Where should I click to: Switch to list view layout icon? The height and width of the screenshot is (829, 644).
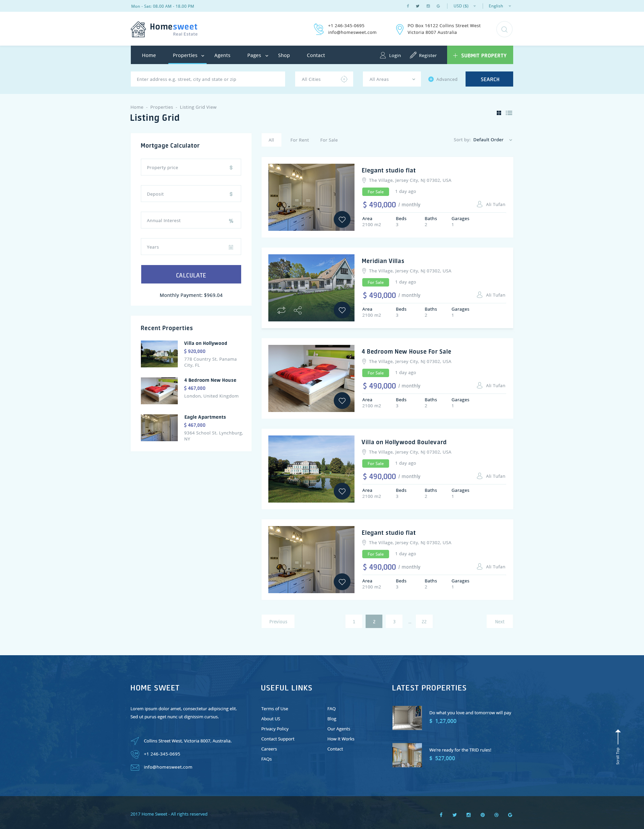(x=509, y=113)
